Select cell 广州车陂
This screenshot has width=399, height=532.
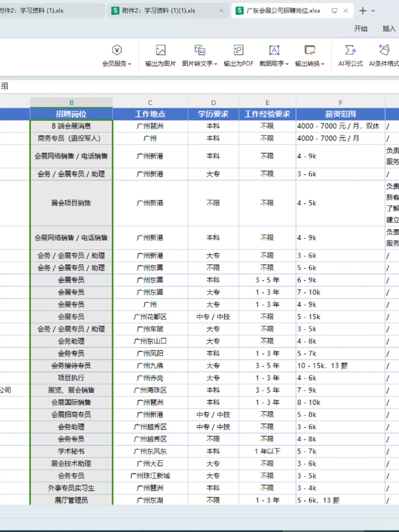pyautogui.click(x=150, y=329)
